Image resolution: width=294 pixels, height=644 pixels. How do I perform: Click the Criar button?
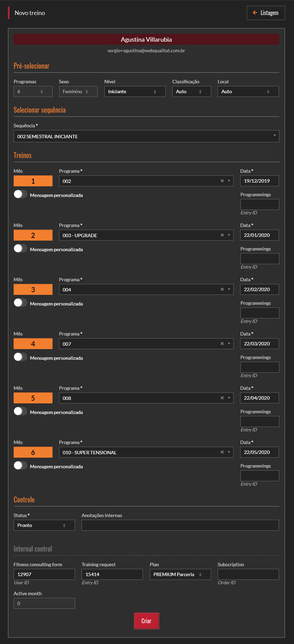[146, 621]
